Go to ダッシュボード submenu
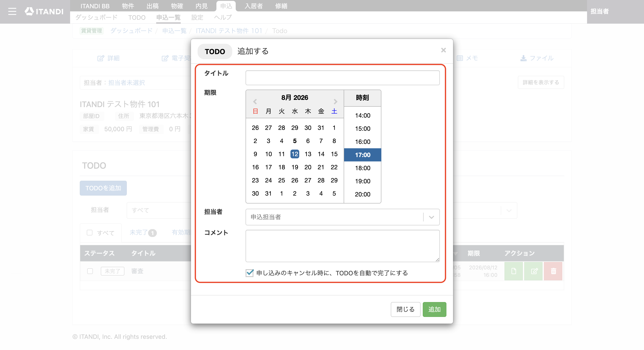This screenshot has height=350, width=644. [96, 17]
